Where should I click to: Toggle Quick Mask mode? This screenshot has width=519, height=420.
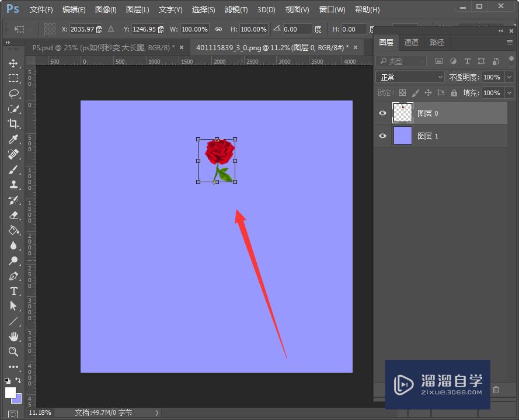[x=13, y=414]
